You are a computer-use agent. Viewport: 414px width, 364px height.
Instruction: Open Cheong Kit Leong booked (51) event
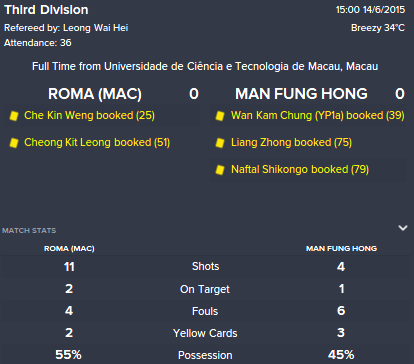pos(97,142)
